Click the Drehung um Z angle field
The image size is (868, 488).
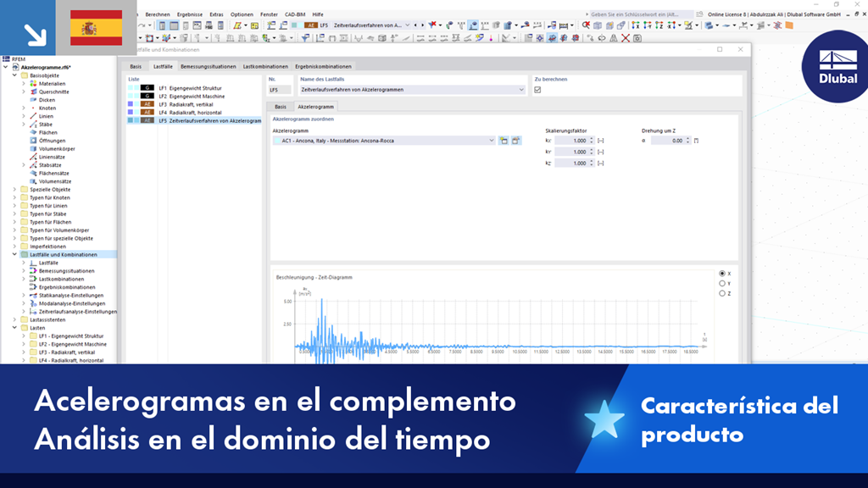[x=668, y=141]
